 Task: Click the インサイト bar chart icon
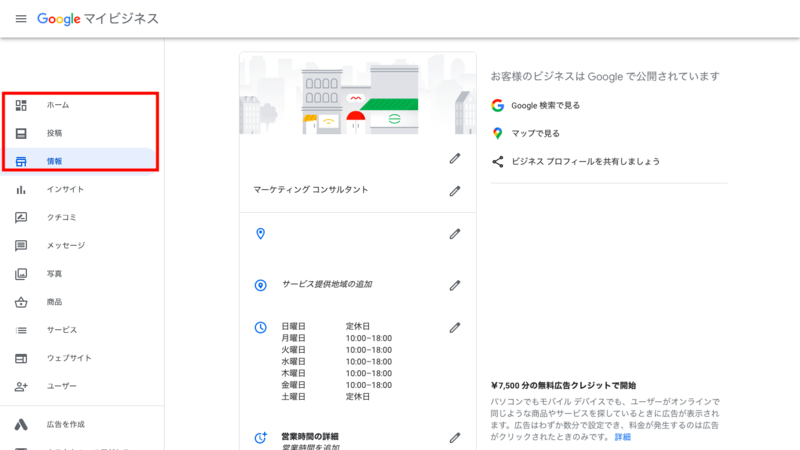pyautogui.click(x=21, y=190)
